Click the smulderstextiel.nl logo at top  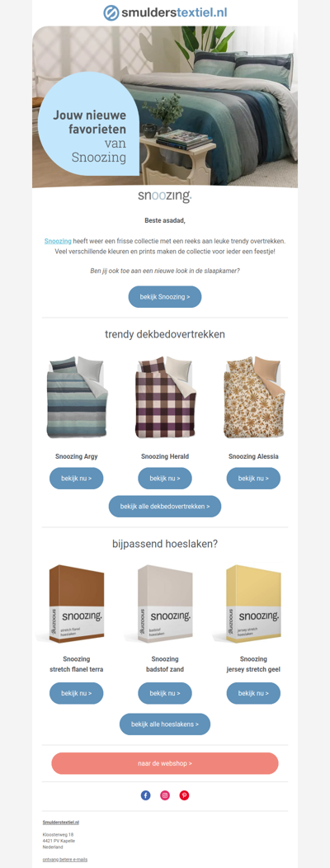165,12
